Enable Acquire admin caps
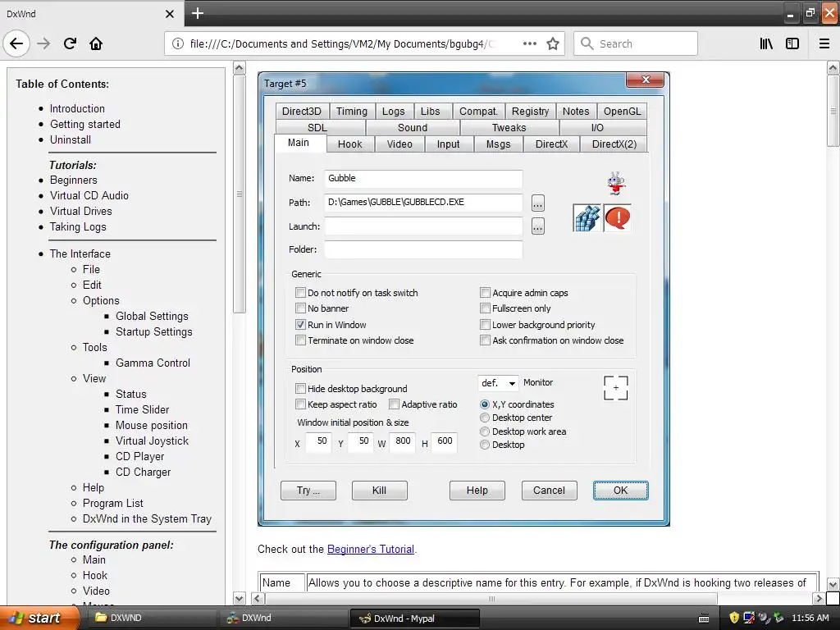Viewport: 840px width, 630px height. coord(485,293)
